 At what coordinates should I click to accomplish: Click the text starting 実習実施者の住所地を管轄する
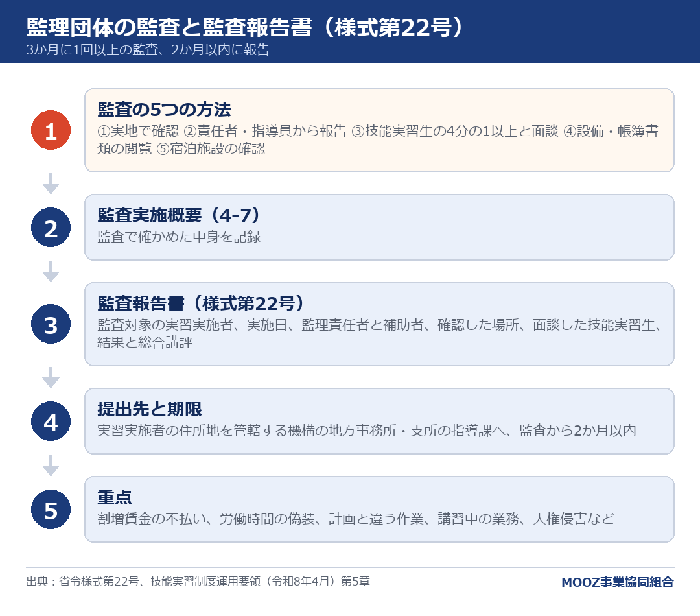click(367, 431)
